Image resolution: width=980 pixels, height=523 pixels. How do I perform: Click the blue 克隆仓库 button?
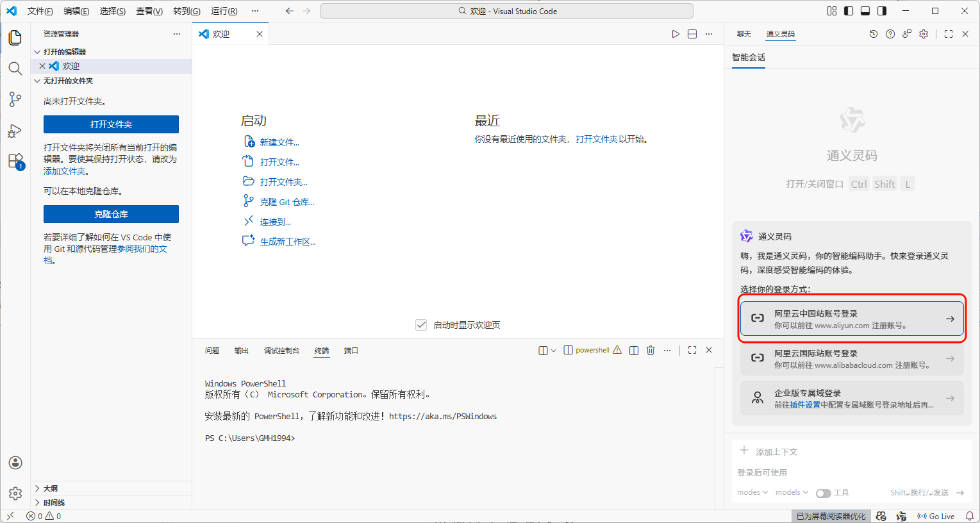[x=111, y=214]
